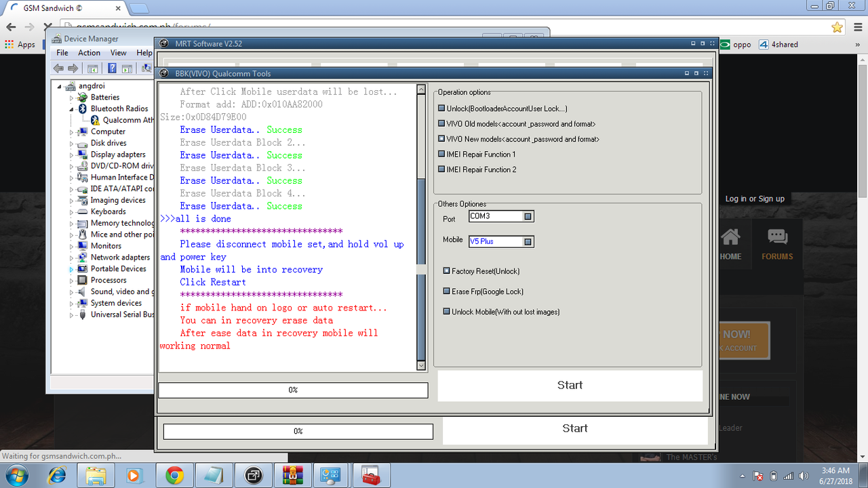Click Windows Start orb button
Screen dimensions: 868x488
tap(18, 475)
